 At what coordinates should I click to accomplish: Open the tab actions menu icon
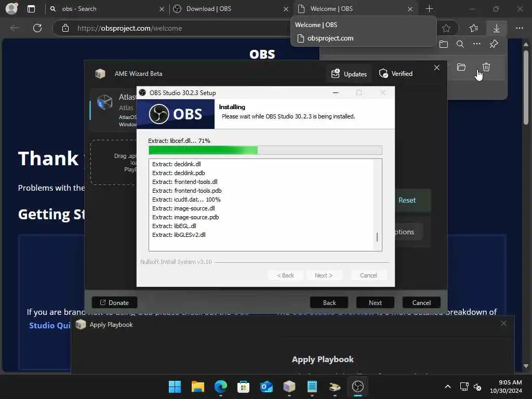[x=31, y=9]
